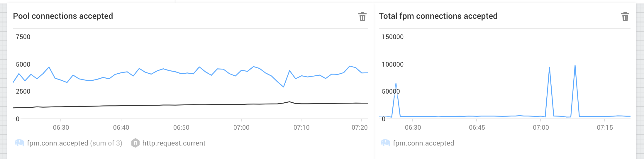Click the elephant icon in the left chart legend

pos(20,143)
